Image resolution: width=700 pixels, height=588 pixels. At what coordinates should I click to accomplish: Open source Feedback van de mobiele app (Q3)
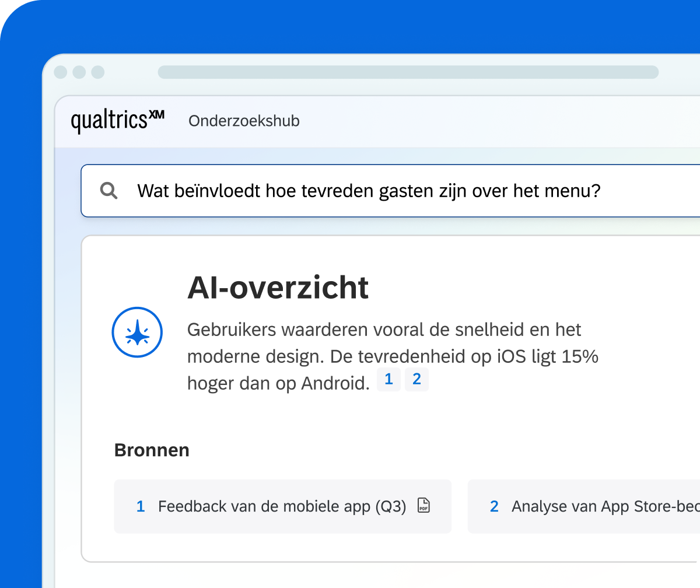[283, 506]
